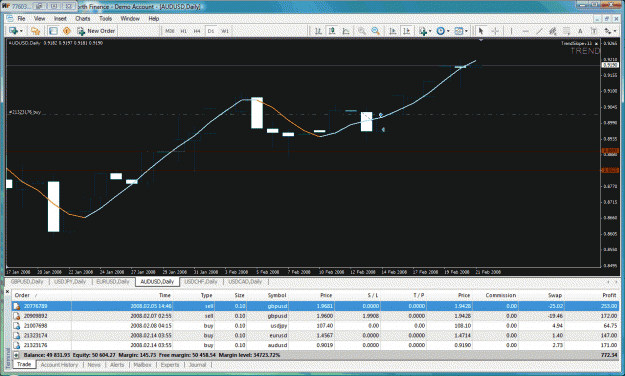Open the Alerts terminal tab
The width and height of the screenshot is (625, 376).
tap(117, 364)
